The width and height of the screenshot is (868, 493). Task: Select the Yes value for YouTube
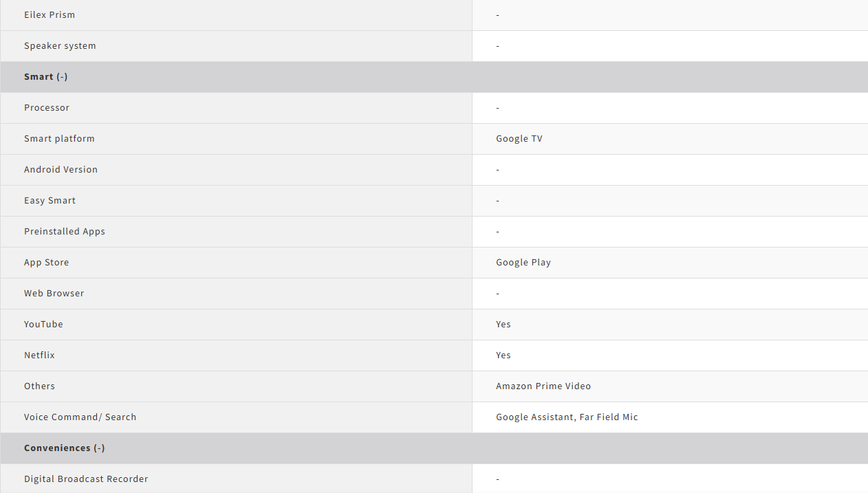pos(503,325)
